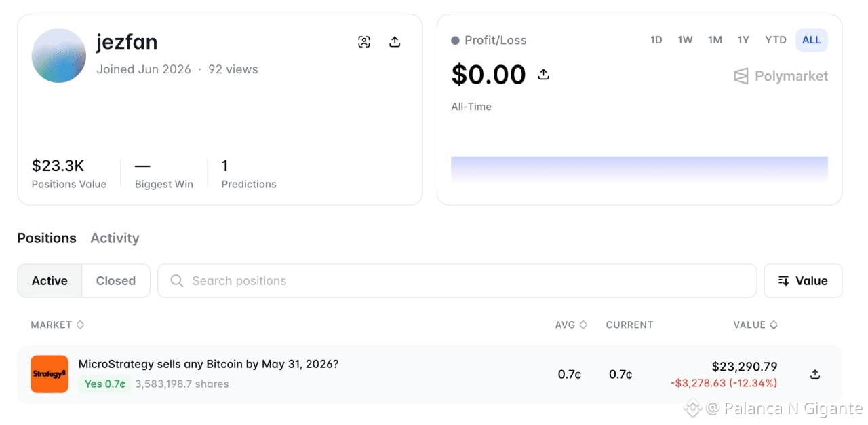
Task: Select the ALL time range button
Action: tap(812, 40)
